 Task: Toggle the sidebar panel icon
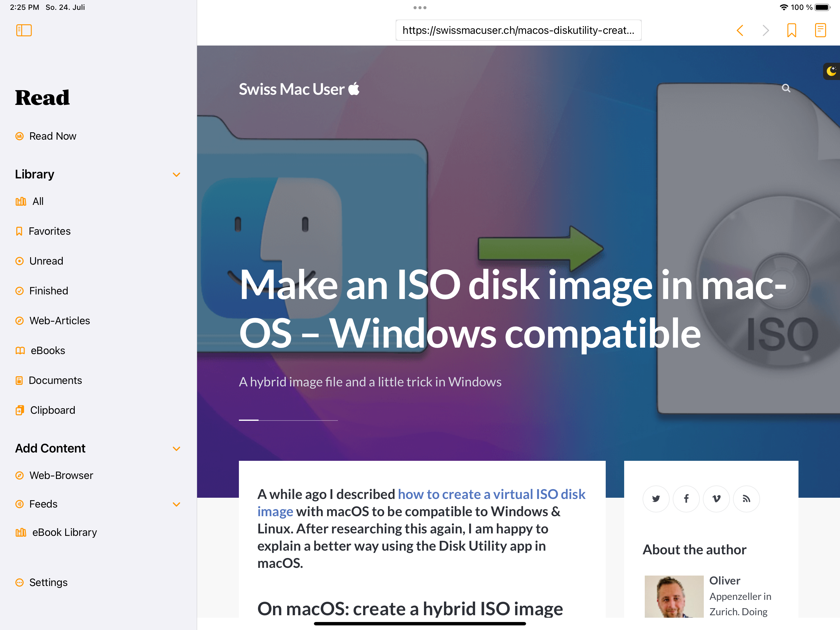coord(24,30)
